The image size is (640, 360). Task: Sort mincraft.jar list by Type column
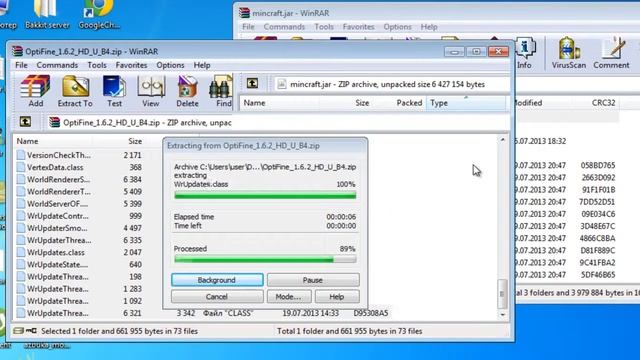point(465,103)
